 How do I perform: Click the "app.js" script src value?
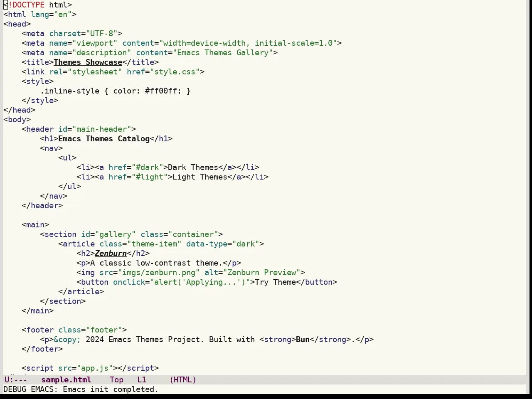[95, 368]
